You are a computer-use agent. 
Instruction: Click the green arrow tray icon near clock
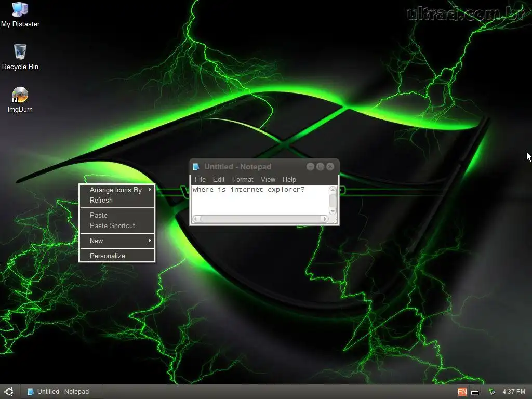click(492, 392)
